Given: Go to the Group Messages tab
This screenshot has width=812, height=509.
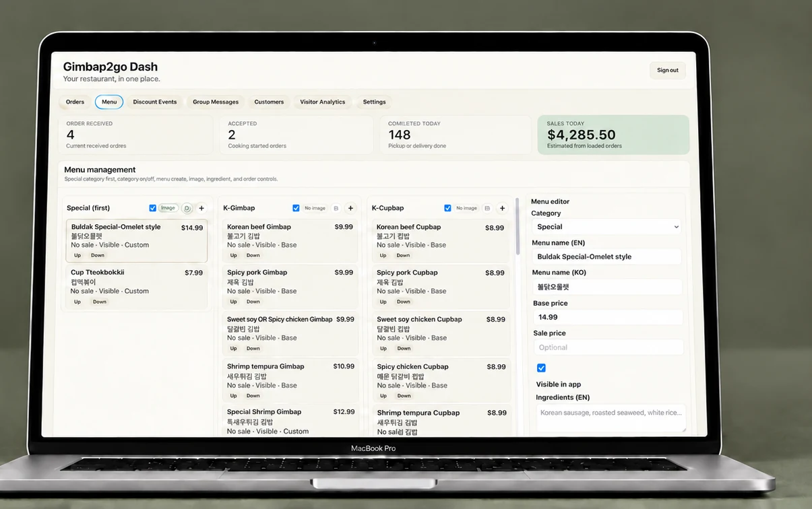Looking at the screenshot, I should click(x=216, y=102).
